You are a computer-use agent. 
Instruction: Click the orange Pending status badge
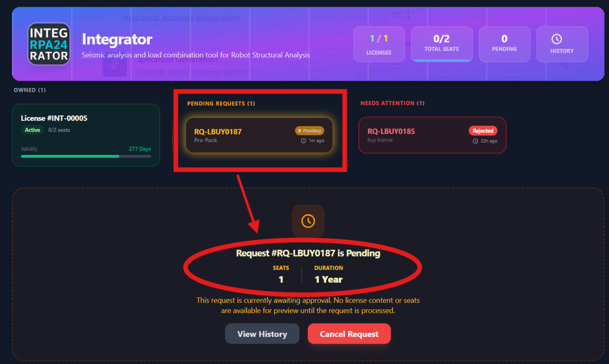pyautogui.click(x=309, y=131)
